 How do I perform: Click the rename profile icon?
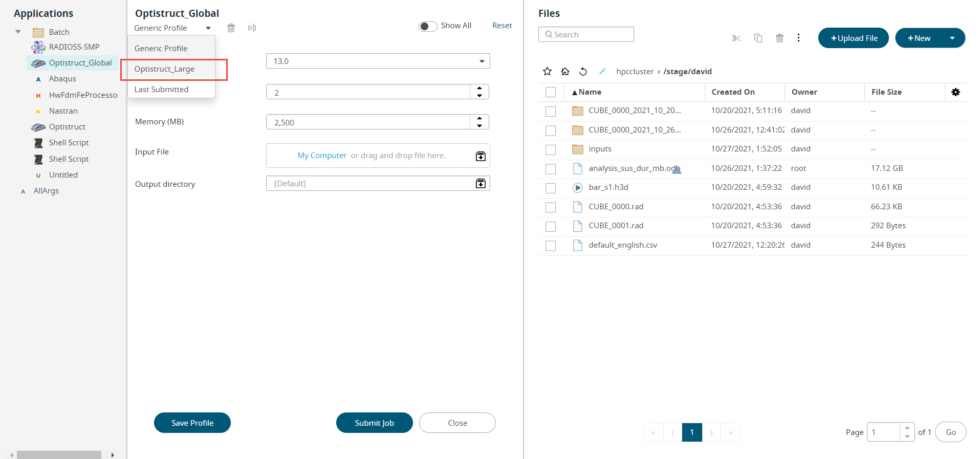[x=252, y=28]
